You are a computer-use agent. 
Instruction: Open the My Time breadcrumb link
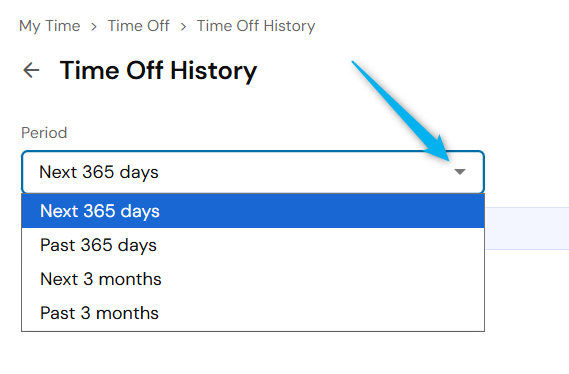pyautogui.click(x=50, y=26)
